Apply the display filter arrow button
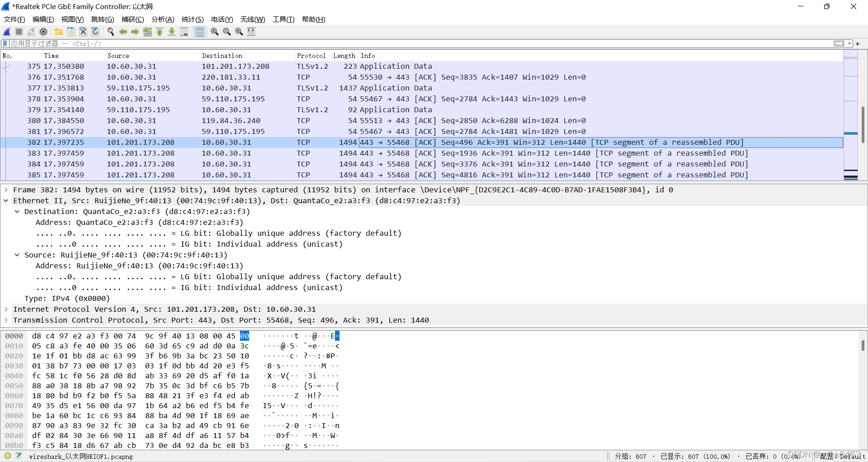This screenshot has width=868, height=462. [x=839, y=43]
